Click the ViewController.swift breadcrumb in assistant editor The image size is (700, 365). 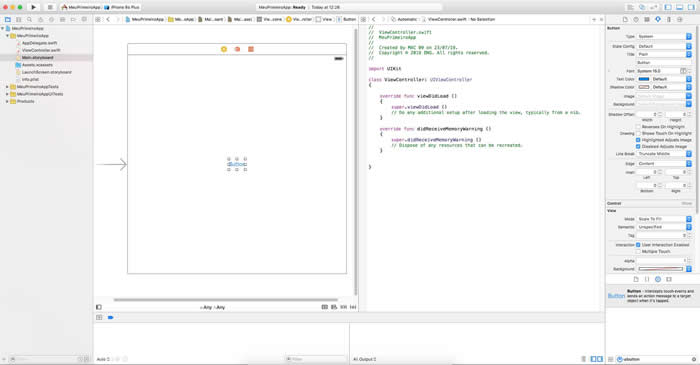point(444,20)
